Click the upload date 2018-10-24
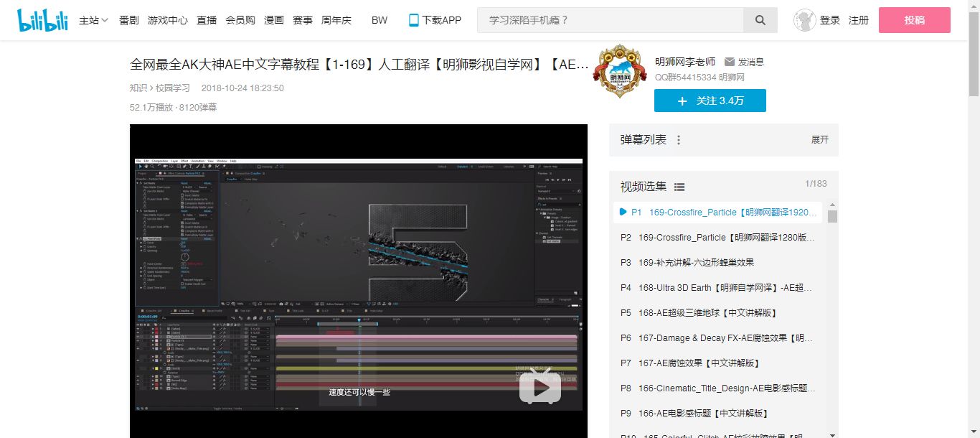 242,88
